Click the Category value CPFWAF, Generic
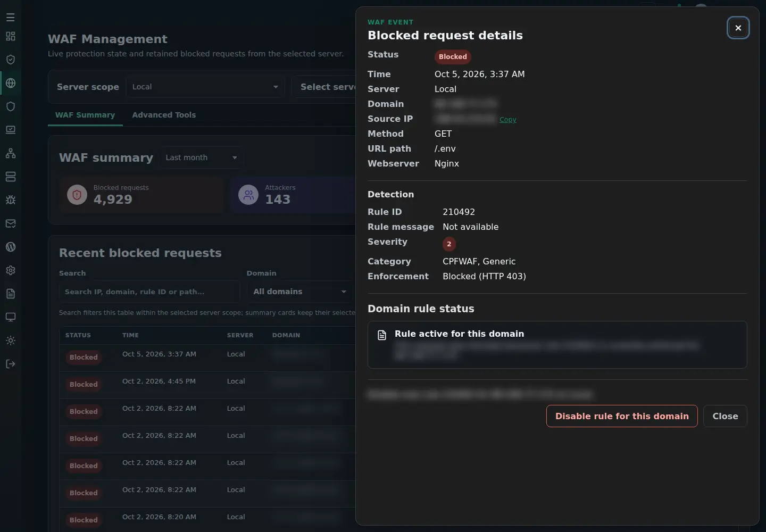Image resolution: width=766 pixels, height=532 pixels. click(x=479, y=261)
